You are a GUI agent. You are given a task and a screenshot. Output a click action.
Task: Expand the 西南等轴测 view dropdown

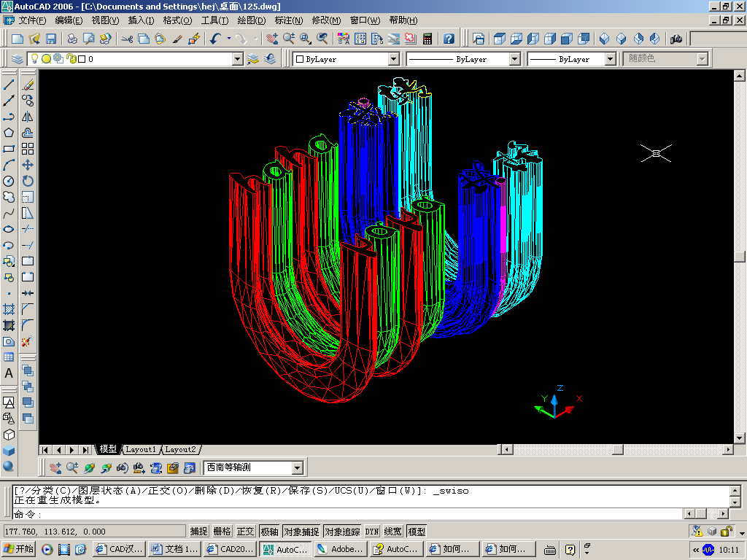pyautogui.click(x=298, y=468)
